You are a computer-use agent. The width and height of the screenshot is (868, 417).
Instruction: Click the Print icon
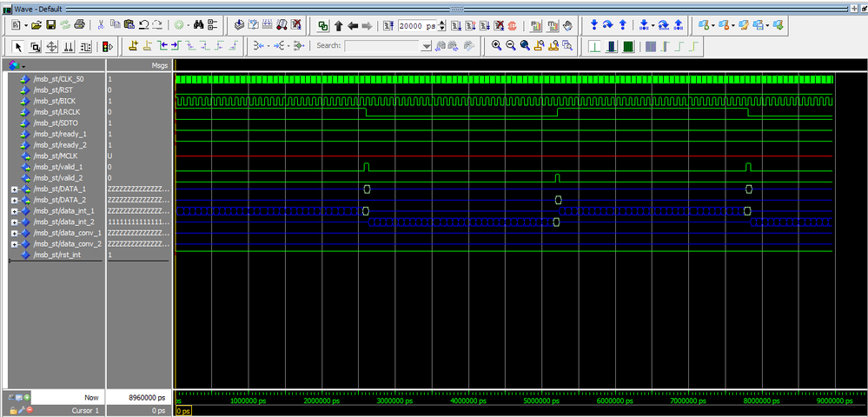tap(80, 26)
